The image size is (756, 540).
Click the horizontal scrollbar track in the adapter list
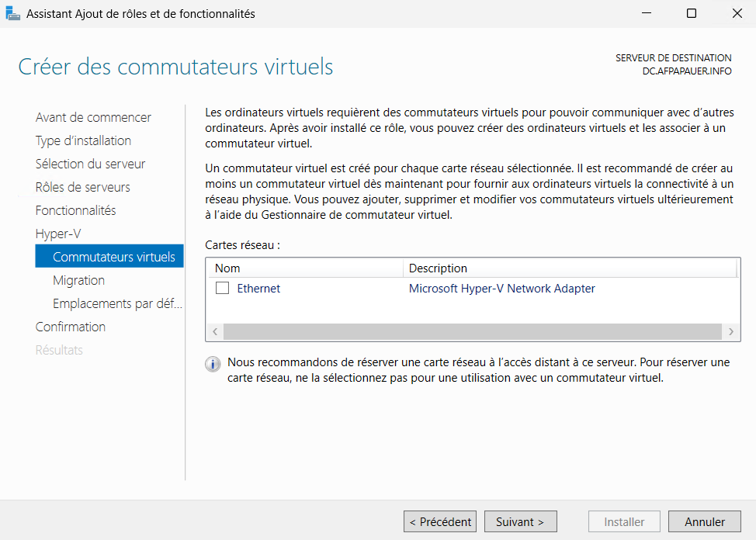pos(472,331)
